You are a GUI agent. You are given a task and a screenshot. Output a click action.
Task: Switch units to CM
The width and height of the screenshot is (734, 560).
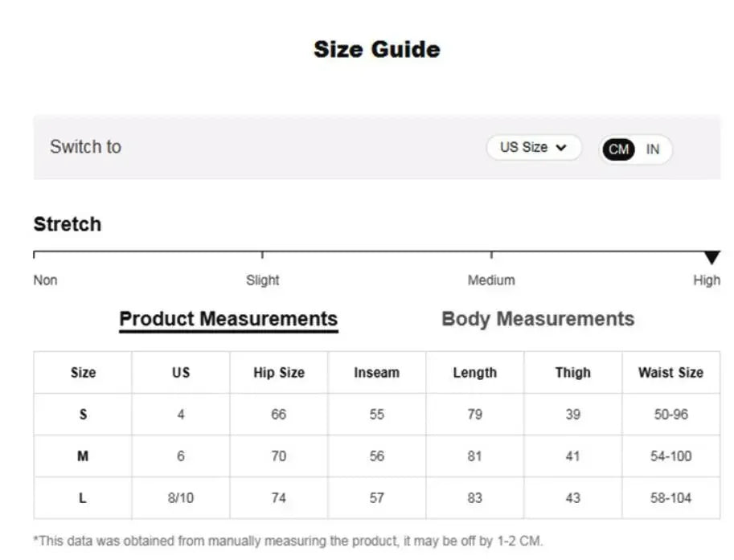[618, 149]
